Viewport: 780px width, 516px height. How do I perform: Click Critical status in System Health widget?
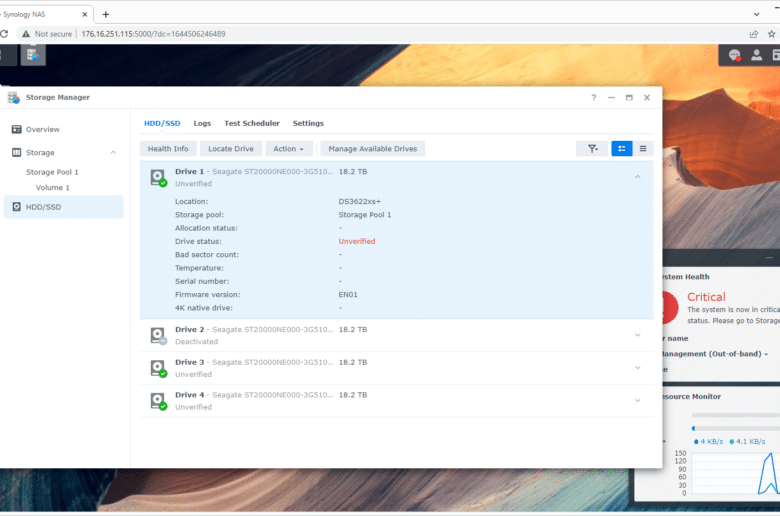pos(706,297)
